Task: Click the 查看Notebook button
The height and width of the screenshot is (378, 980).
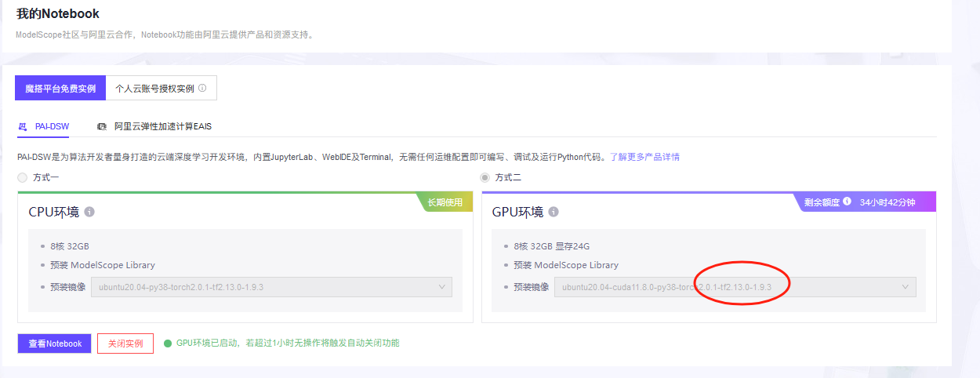Action: 55,343
